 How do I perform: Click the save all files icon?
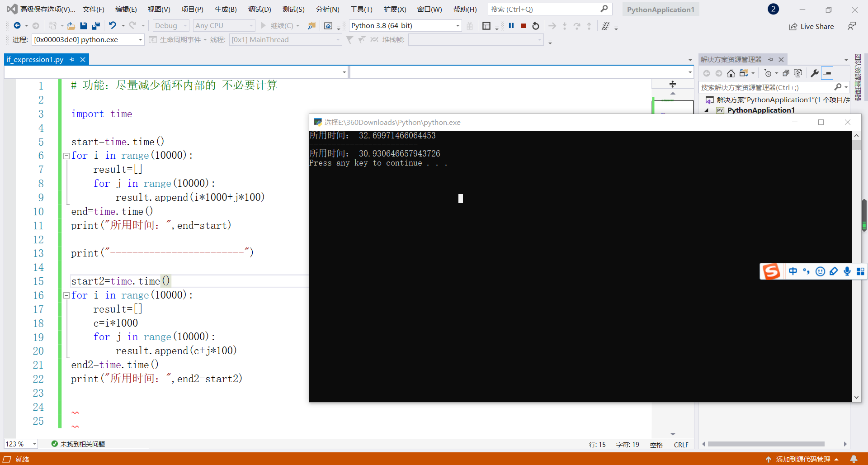[96, 26]
